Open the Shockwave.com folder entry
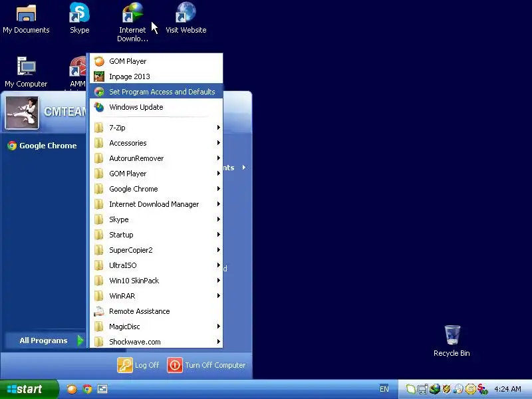Viewport: 532px width, 399px height. [x=156, y=341]
